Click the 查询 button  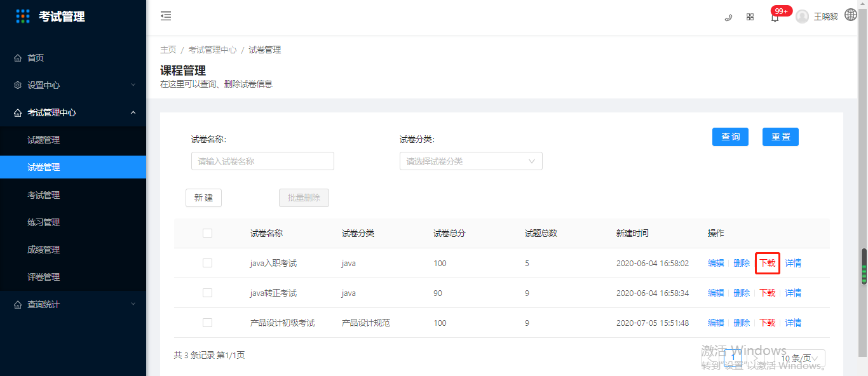tap(730, 137)
